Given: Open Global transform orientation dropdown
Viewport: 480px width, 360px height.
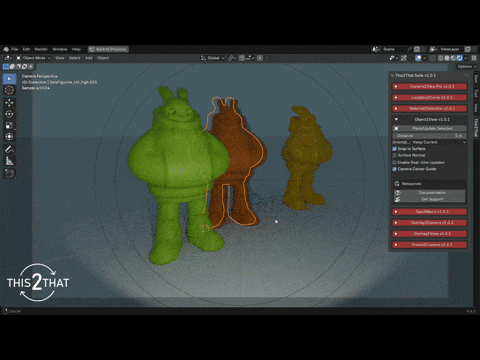Looking at the screenshot, I should [x=213, y=58].
